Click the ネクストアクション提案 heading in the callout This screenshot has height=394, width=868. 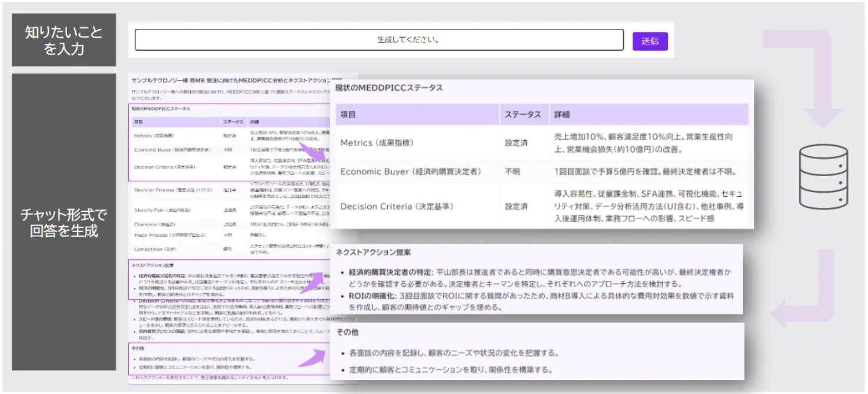pos(373,252)
